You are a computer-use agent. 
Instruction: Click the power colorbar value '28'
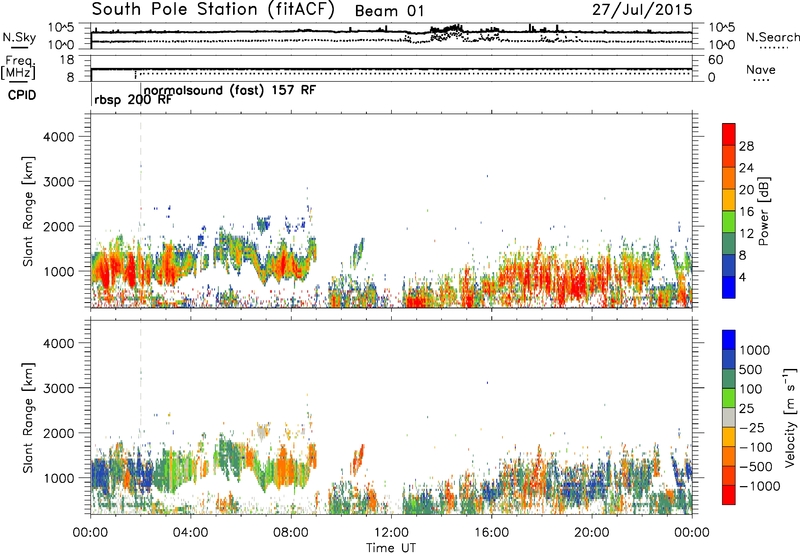pos(746,146)
